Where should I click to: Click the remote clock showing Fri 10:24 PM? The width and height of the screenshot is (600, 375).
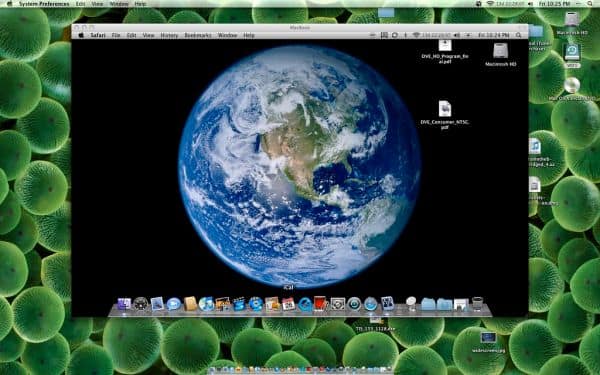coord(494,35)
